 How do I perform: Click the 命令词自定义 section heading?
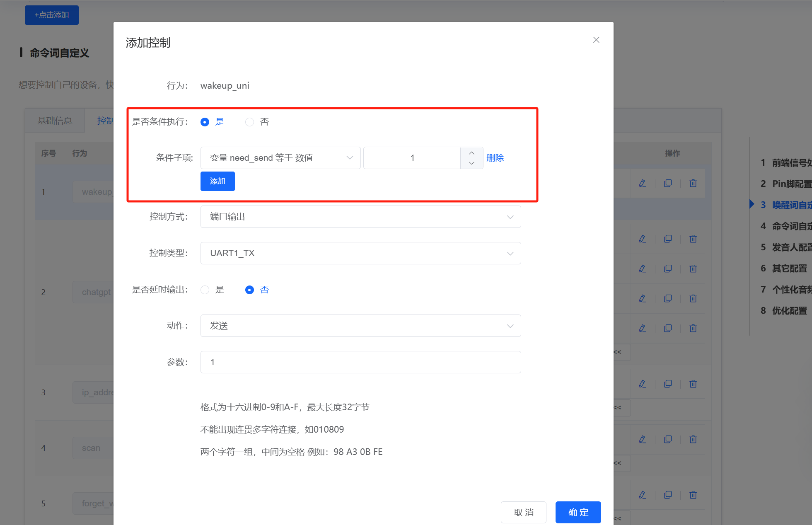coord(59,53)
